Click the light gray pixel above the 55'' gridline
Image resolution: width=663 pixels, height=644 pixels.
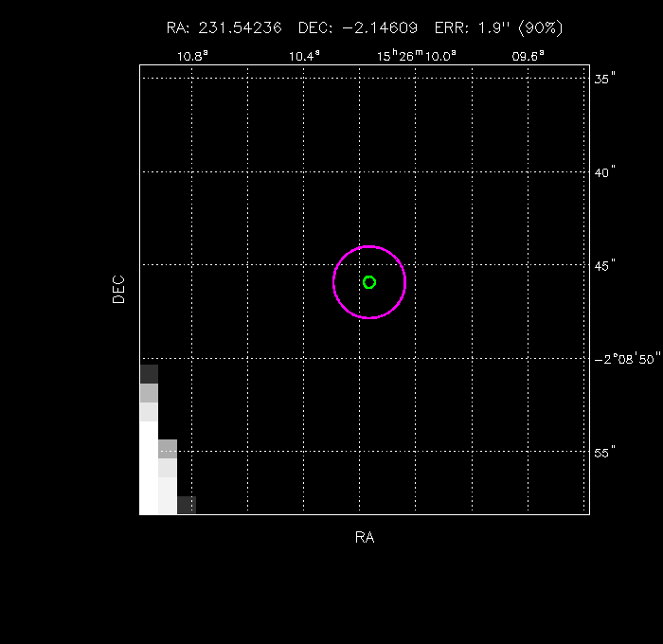(x=168, y=448)
